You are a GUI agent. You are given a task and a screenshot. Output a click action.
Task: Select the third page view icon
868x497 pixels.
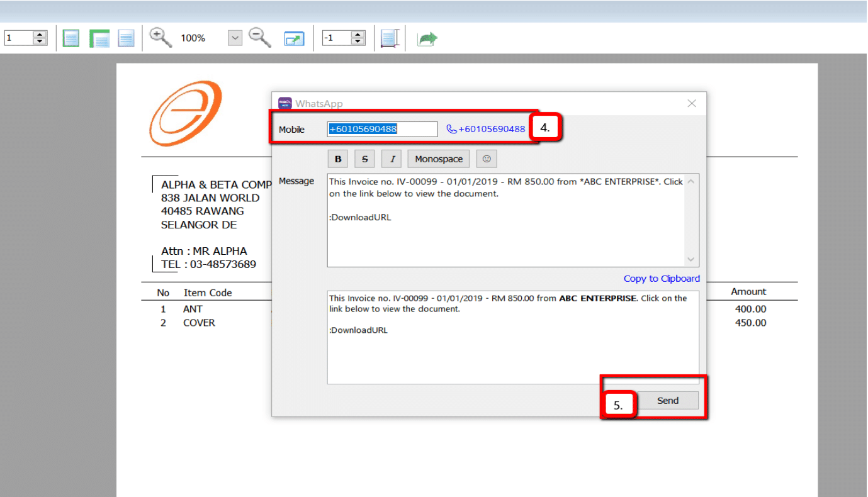(x=127, y=38)
